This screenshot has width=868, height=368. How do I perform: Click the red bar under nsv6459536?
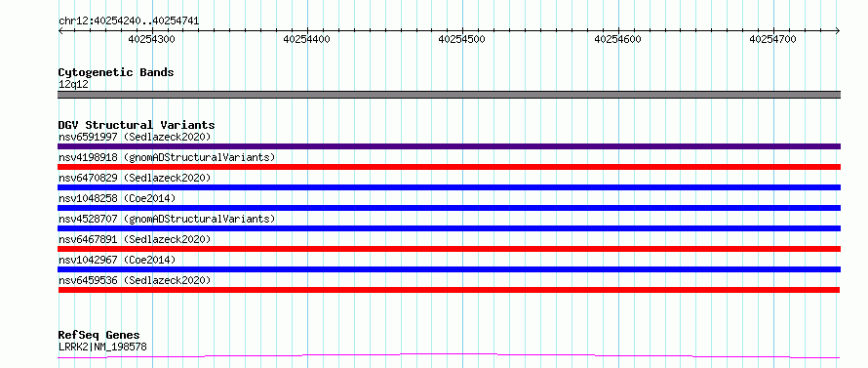pyautogui.click(x=449, y=290)
